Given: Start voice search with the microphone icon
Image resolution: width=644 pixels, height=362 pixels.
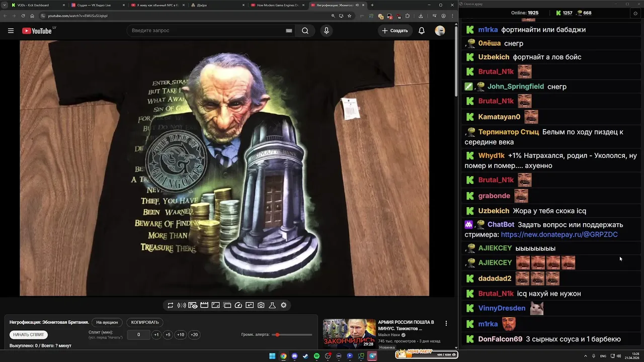Looking at the screenshot, I should 327,31.
